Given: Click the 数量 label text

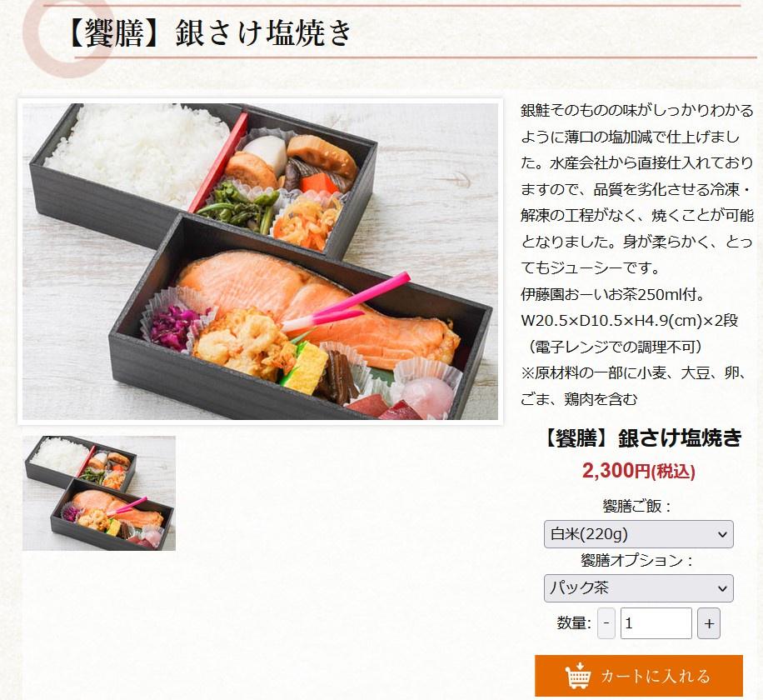Looking at the screenshot, I should (x=574, y=622).
